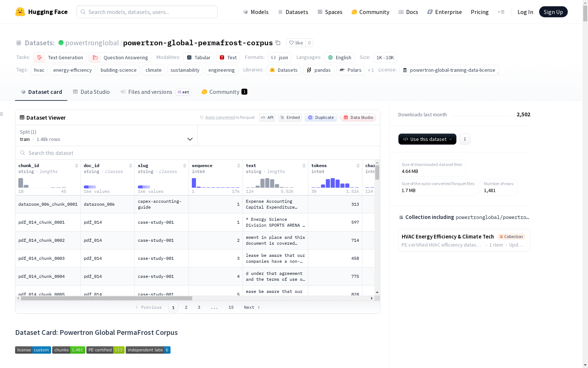Click the Search this dataset field
The height and width of the screenshot is (368, 588).
198,153
